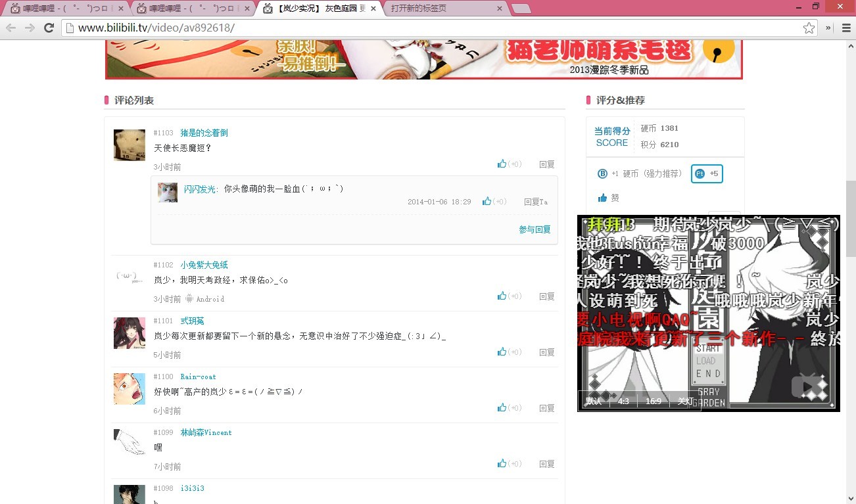Open the Chrome hamburger menu icon
Image resolution: width=856 pixels, height=504 pixels.
point(845,28)
